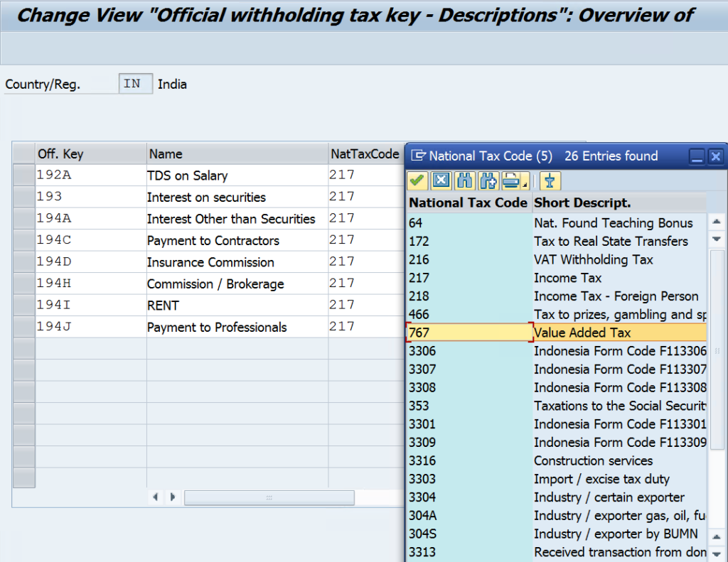
Task: Select row selector for 194I
Action: [23, 305]
